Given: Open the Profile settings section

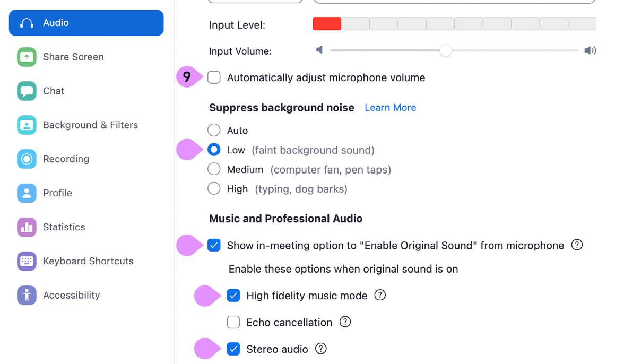Looking at the screenshot, I should [x=86, y=193].
